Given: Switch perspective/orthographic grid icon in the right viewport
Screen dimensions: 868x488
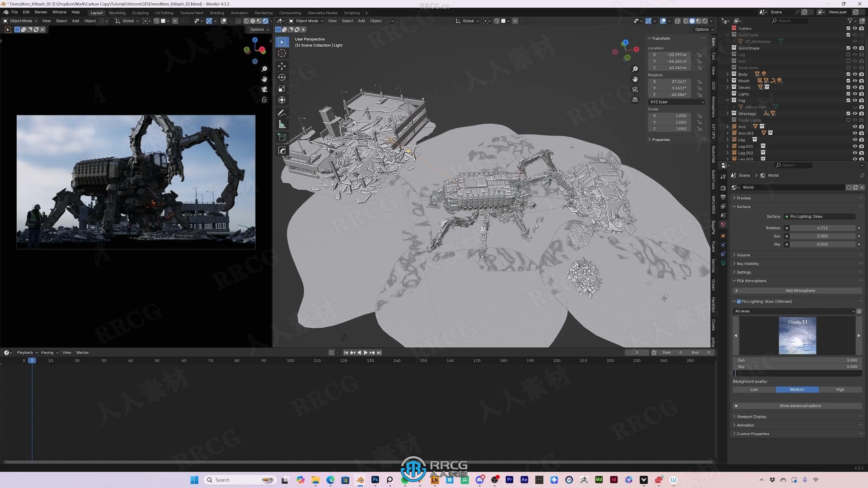Looking at the screenshot, I should pos(635,100).
